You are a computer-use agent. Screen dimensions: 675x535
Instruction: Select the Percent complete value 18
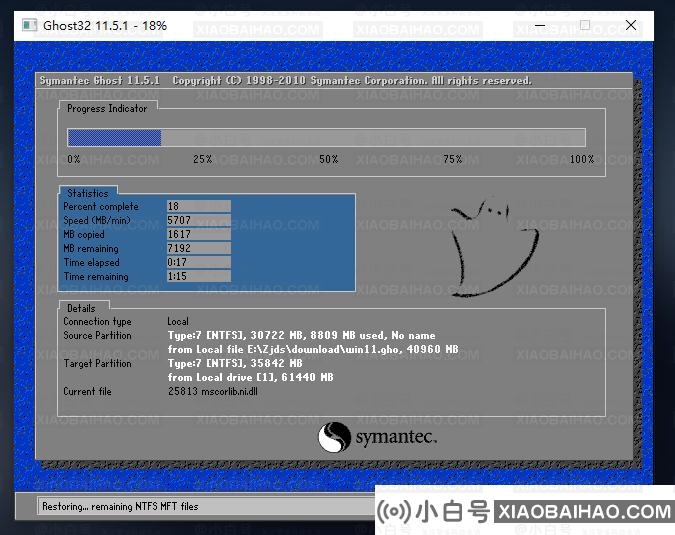point(198,206)
